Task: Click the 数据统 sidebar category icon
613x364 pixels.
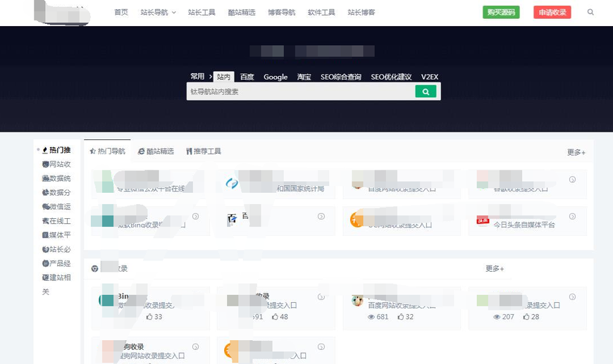Action: click(45, 178)
